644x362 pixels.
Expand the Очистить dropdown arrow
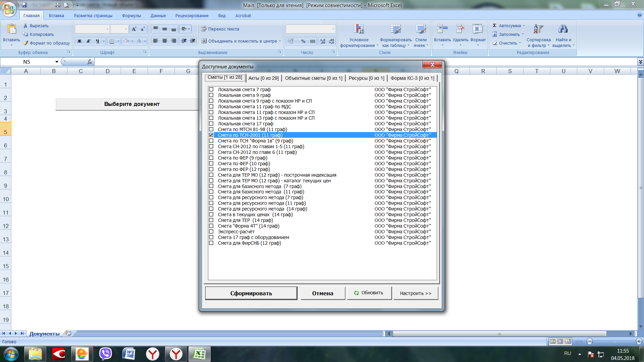click(x=520, y=43)
